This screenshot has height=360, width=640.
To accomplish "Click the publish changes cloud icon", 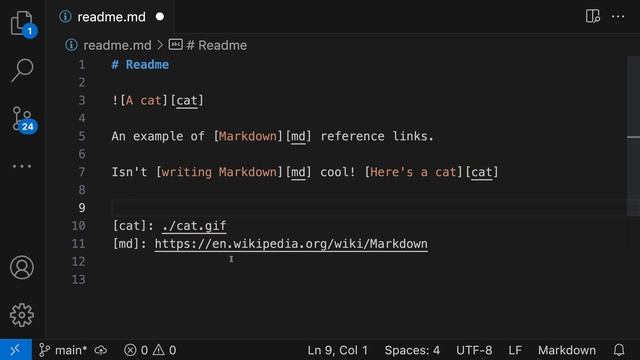I will coord(100,350).
